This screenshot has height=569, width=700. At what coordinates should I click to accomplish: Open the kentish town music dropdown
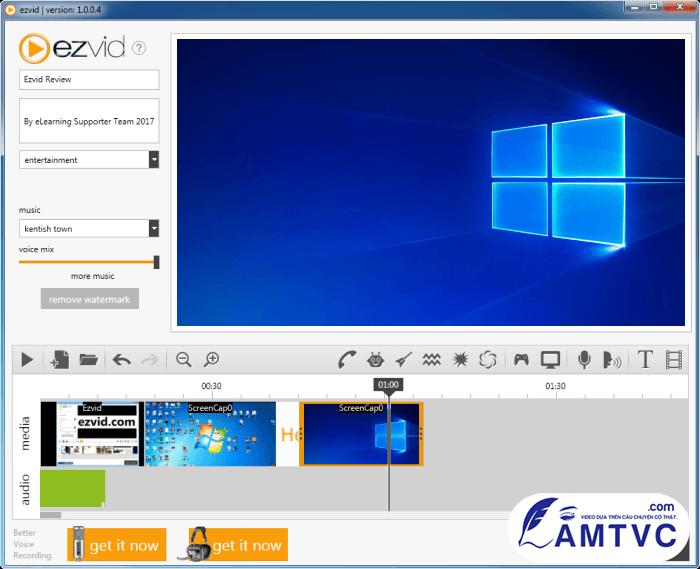[x=89, y=228]
